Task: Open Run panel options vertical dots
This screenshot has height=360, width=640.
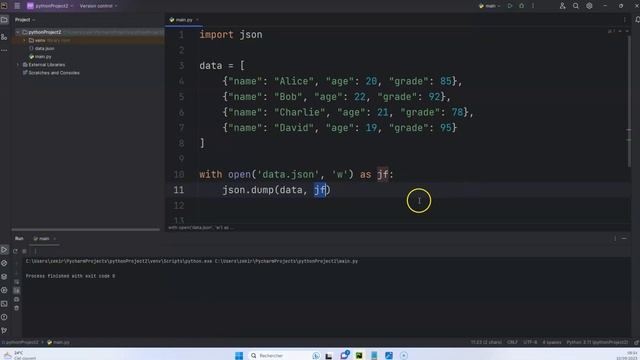Action: pos(615,238)
